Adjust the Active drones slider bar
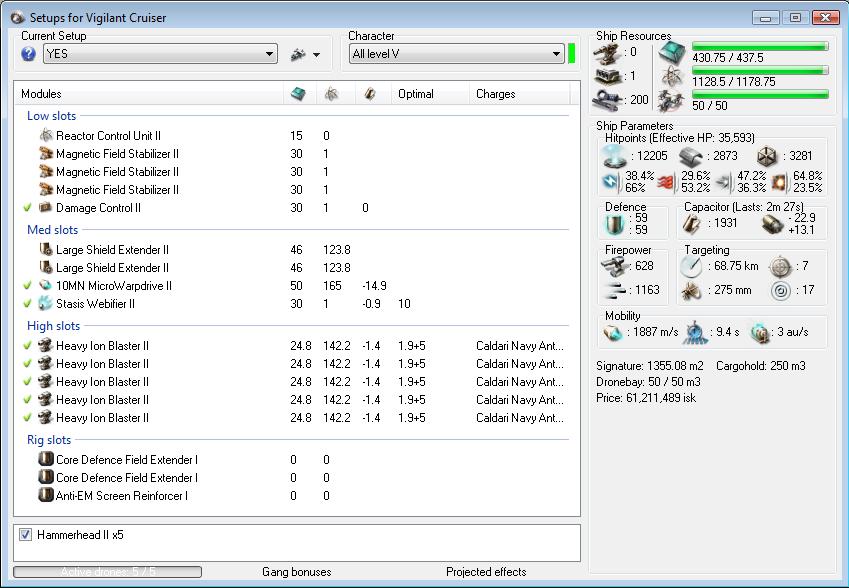The image size is (849, 588). 107,572
